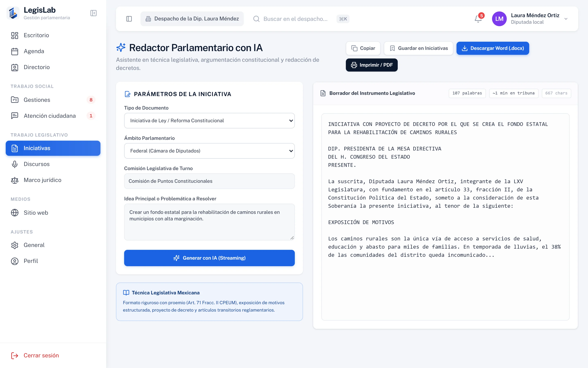Click Generar con IA (Streaming) button
588x368 pixels.
coord(209,258)
